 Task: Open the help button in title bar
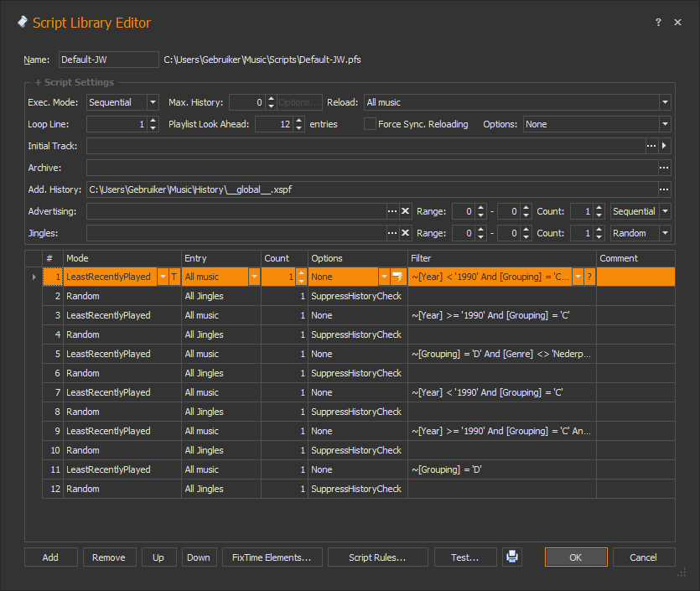pyautogui.click(x=658, y=23)
